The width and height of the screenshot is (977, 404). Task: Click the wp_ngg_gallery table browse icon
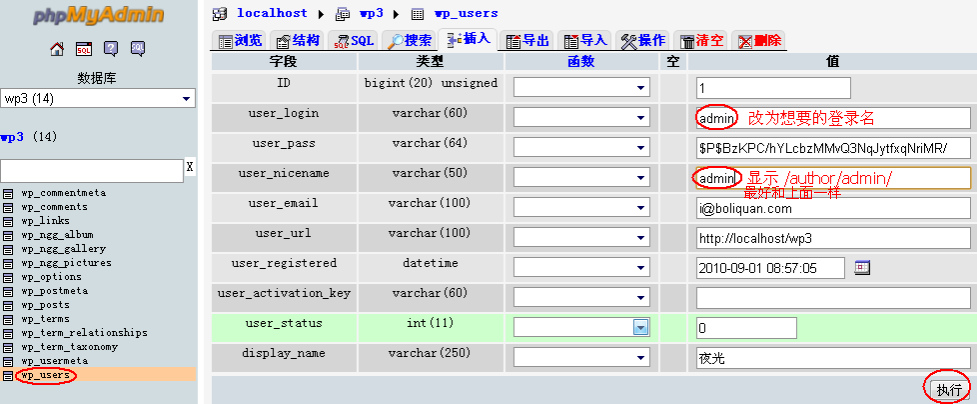click(8, 249)
